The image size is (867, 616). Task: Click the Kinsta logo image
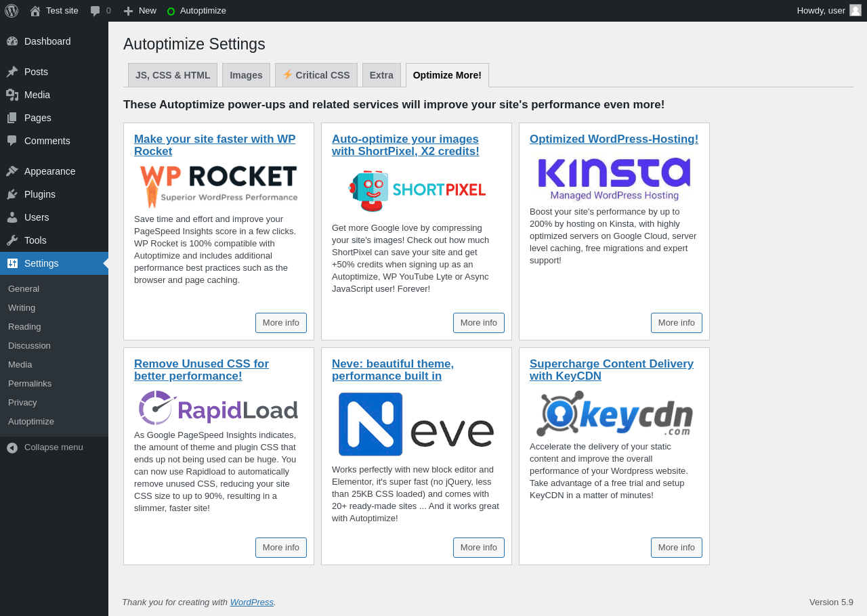click(x=614, y=179)
